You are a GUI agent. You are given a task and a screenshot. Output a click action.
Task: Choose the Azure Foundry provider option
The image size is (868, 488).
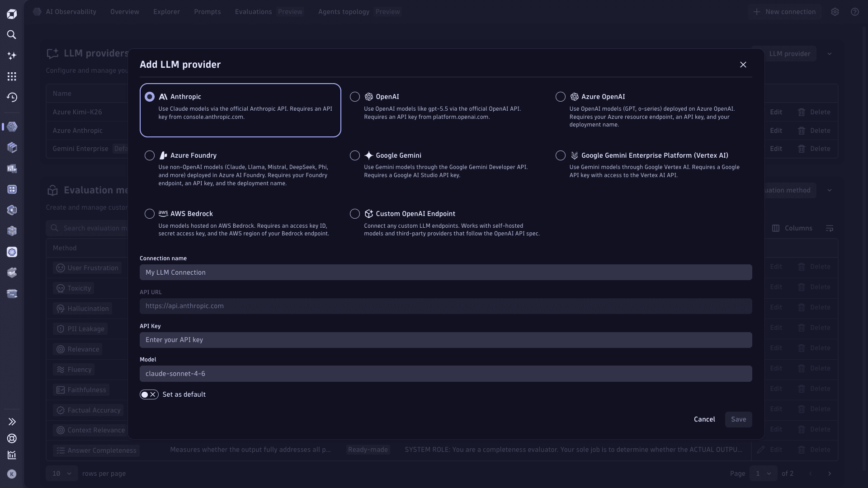pyautogui.click(x=150, y=155)
